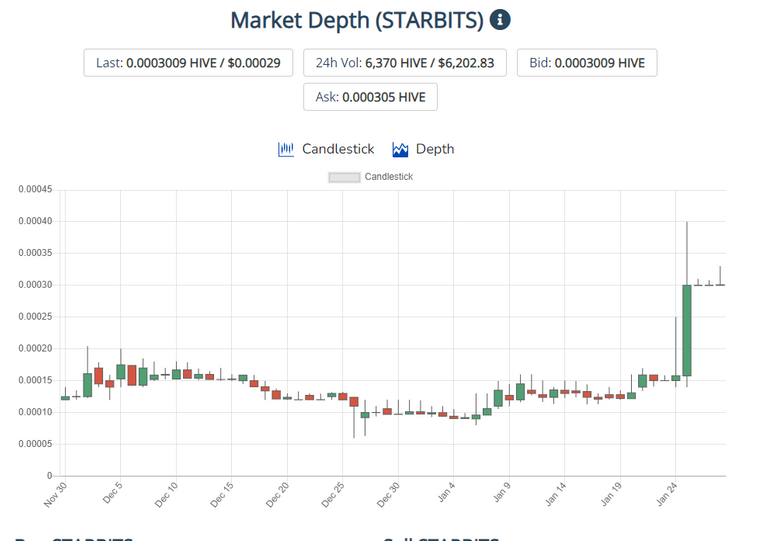Toggle the Candlestick legend swatch
The width and height of the screenshot is (768, 541).
344,177
